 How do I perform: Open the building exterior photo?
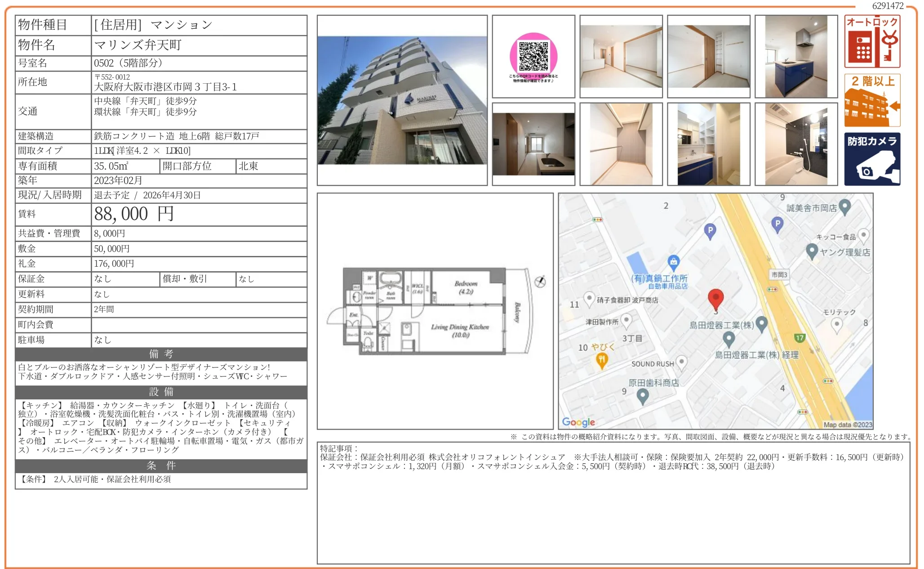tap(402, 100)
